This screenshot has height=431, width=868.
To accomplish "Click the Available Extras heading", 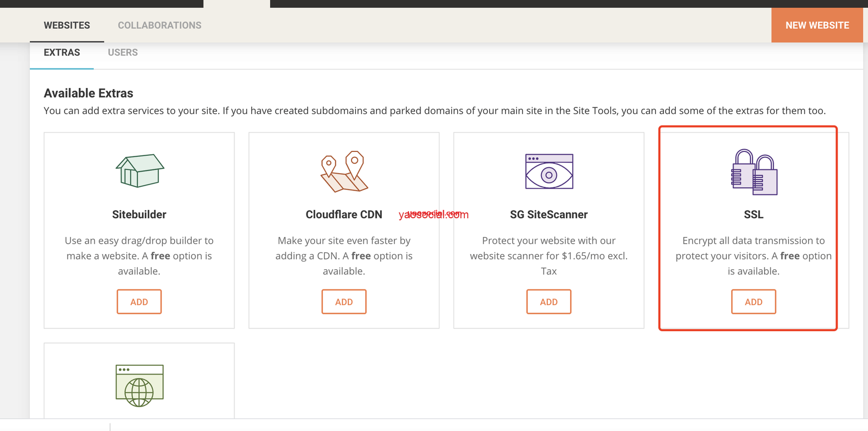I will coord(88,93).
